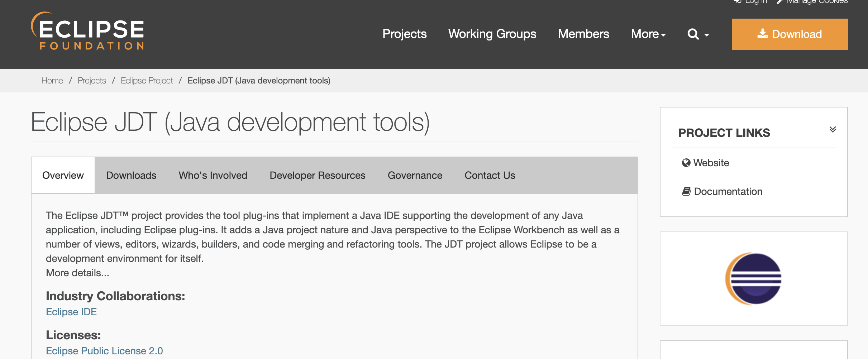This screenshot has height=359, width=868.
Task: Click the Home breadcrumb link
Action: [52, 81]
